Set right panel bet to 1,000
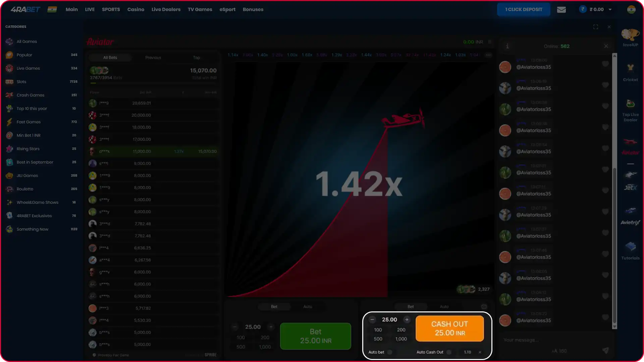This screenshot has height=362, width=644. click(x=401, y=339)
